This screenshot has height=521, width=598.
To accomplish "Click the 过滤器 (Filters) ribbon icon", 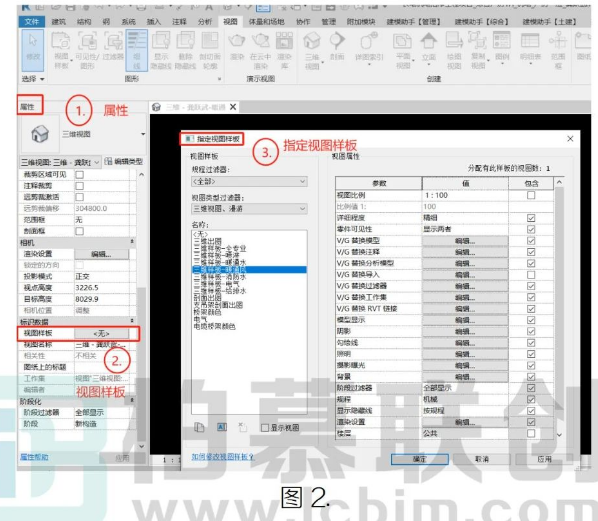I will (113, 47).
